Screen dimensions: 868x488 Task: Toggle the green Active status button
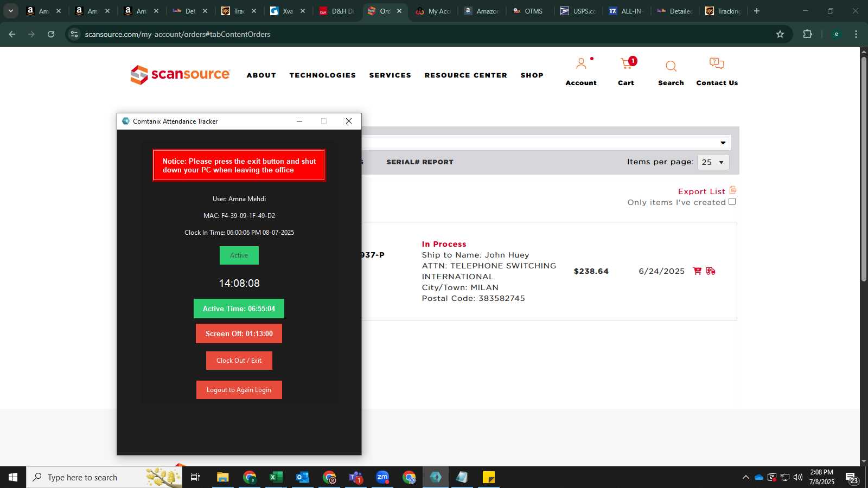tap(239, 255)
